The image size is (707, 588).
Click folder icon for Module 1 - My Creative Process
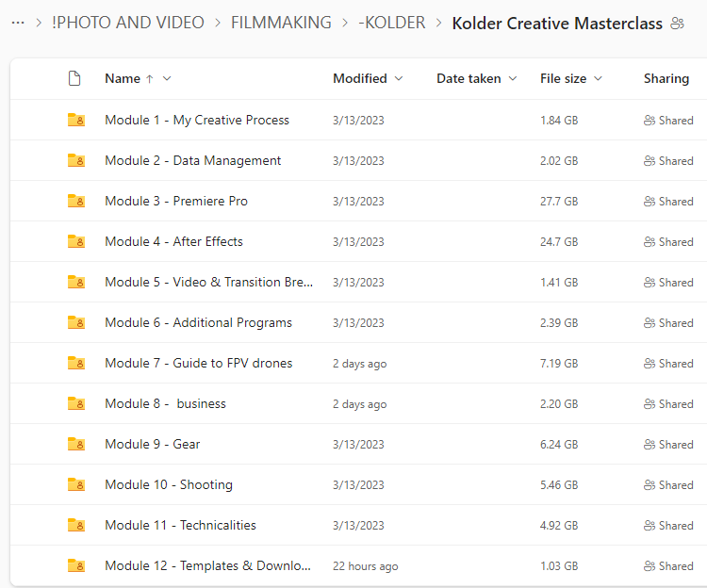76,120
